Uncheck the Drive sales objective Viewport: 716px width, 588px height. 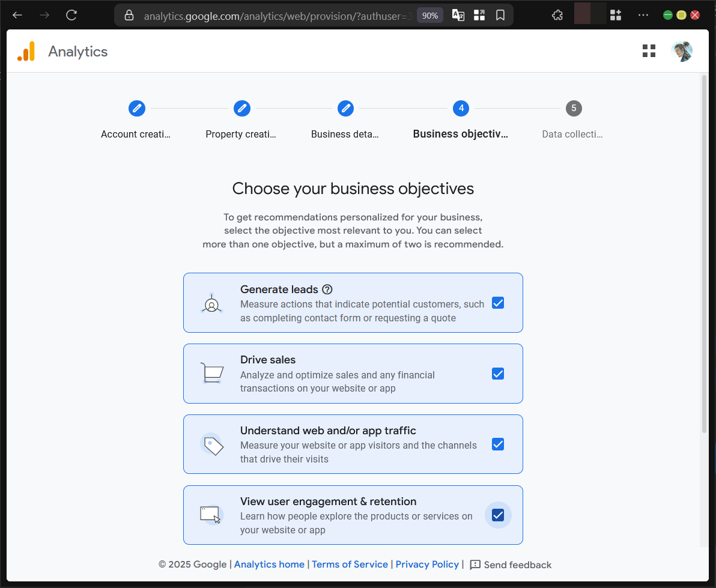pyautogui.click(x=498, y=374)
